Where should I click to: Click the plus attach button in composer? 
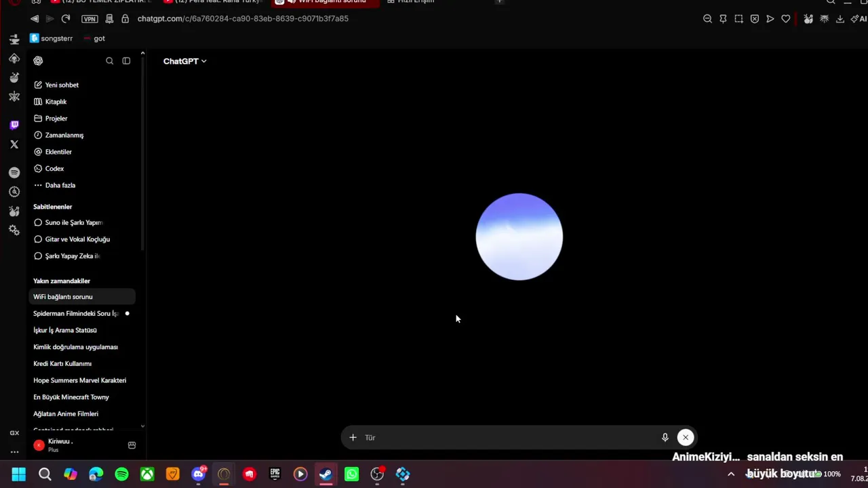click(353, 438)
